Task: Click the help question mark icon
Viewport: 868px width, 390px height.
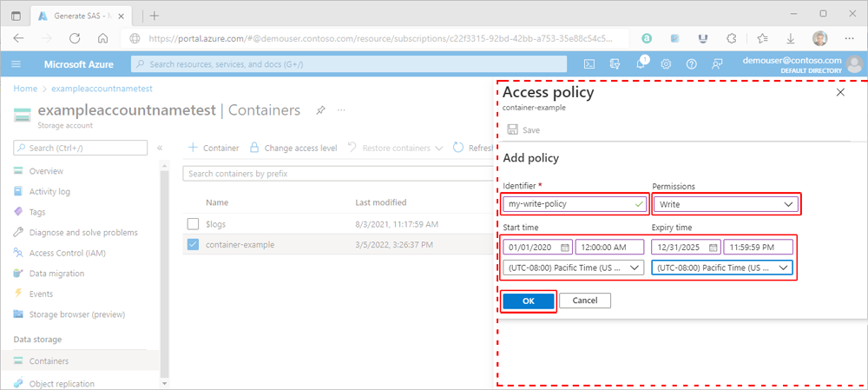Action: pyautogui.click(x=692, y=64)
